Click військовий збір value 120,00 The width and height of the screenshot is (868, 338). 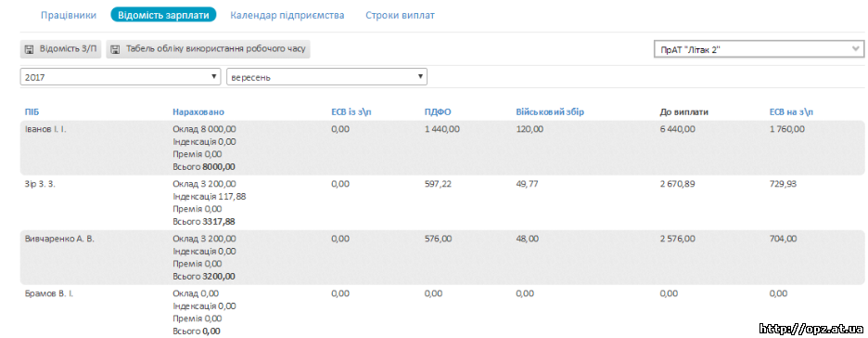click(530, 128)
